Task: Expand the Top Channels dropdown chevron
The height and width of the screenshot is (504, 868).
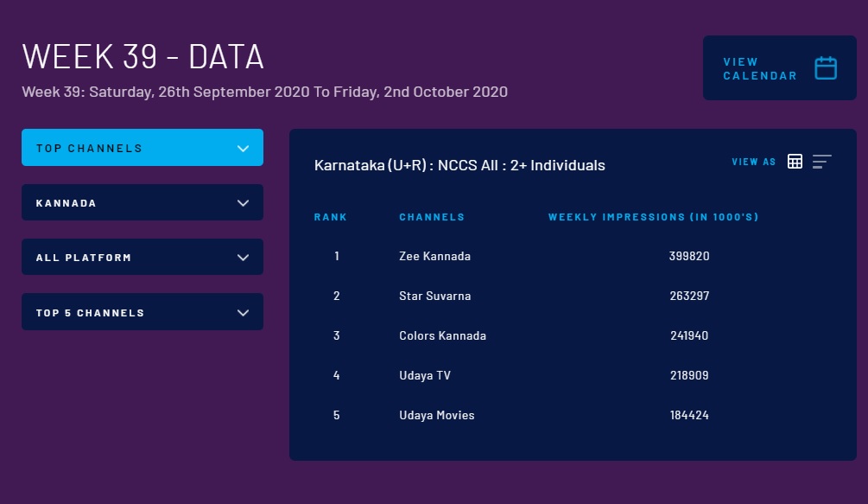Action: coord(243,148)
